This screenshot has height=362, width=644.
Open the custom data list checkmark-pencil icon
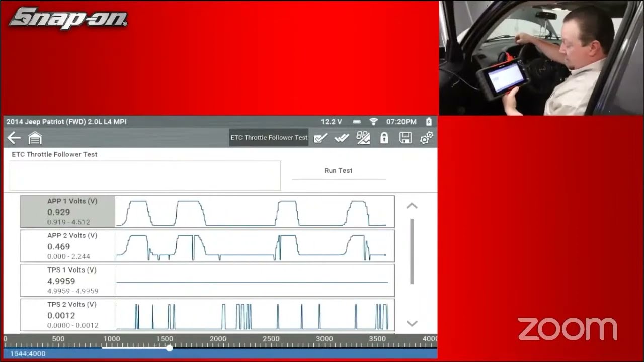coord(320,138)
